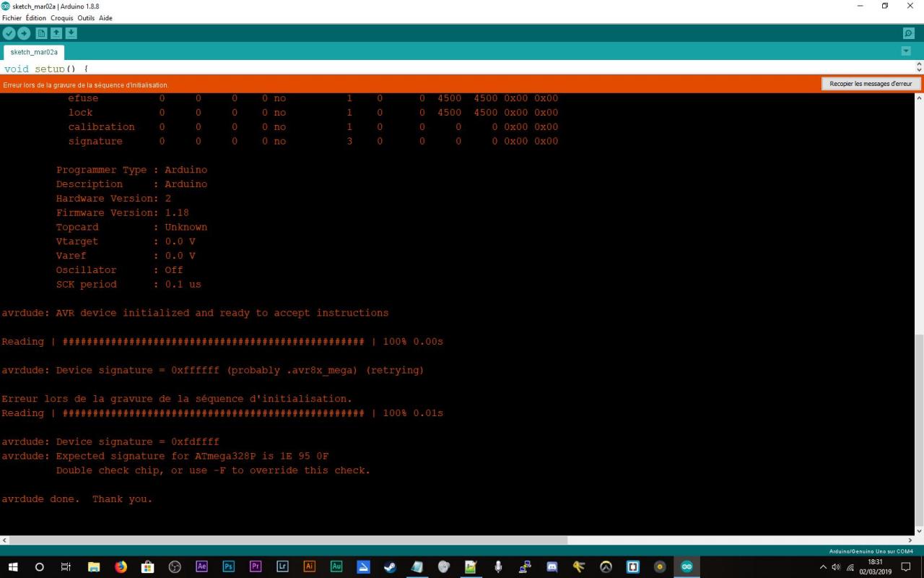Launch Premiere Pro from the taskbar
924x578 pixels.
[255, 566]
